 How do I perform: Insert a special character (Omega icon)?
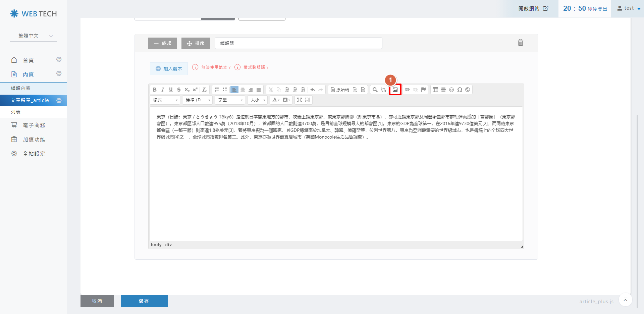[460, 90]
